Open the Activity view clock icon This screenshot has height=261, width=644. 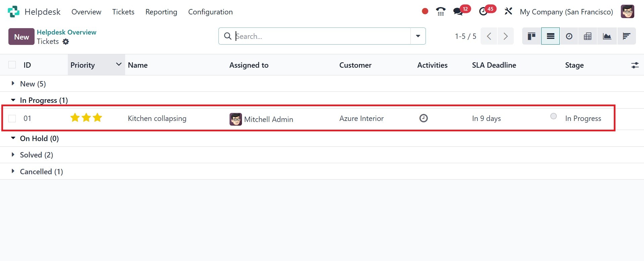pos(569,36)
